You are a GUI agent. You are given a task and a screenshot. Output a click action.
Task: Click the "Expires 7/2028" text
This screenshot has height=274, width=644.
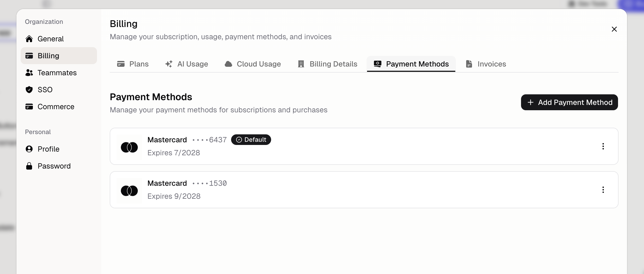tap(174, 153)
